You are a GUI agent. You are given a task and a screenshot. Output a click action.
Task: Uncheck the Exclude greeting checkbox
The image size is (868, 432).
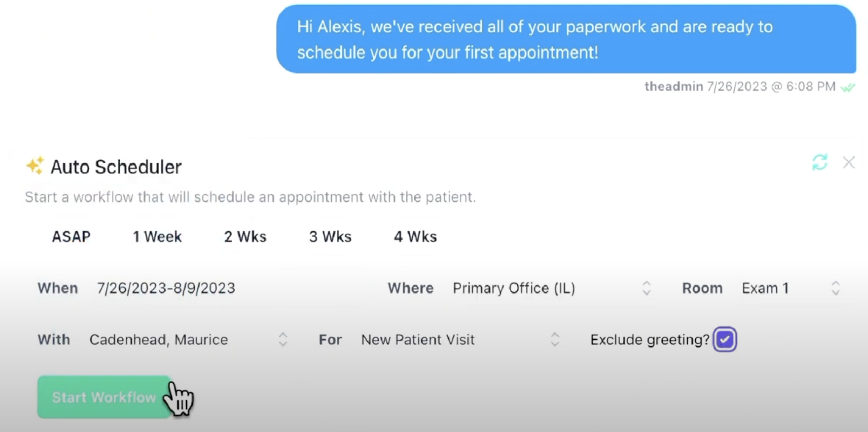[x=725, y=339]
